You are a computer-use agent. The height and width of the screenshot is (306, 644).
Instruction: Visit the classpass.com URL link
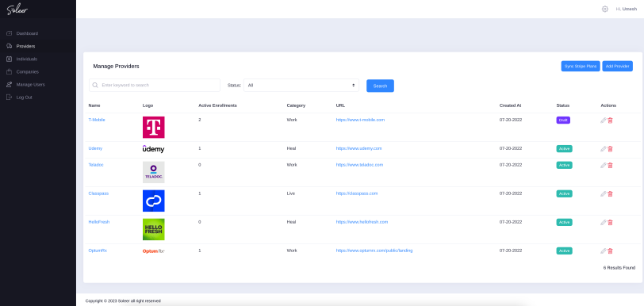[357, 193]
